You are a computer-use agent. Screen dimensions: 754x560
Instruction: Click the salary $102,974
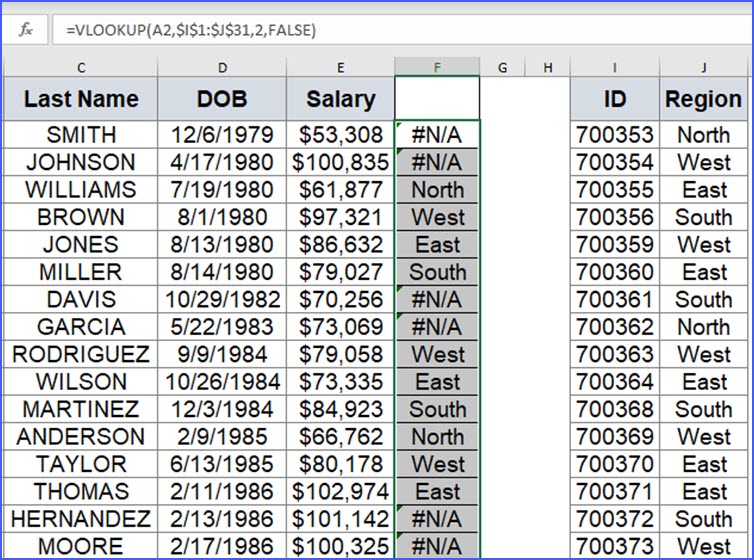[x=340, y=491]
